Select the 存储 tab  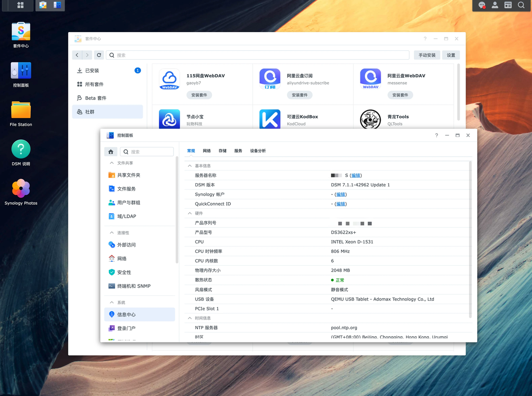pyautogui.click(x=223, y=151)
